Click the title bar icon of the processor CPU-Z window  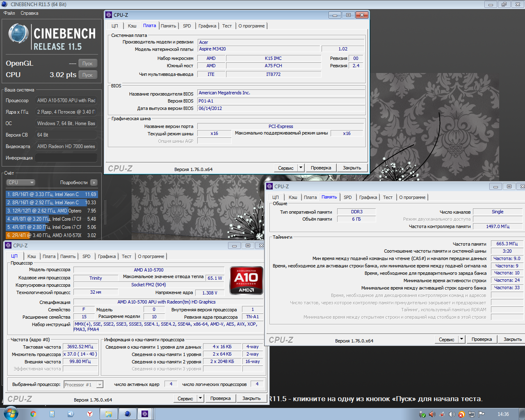(8, 245)
